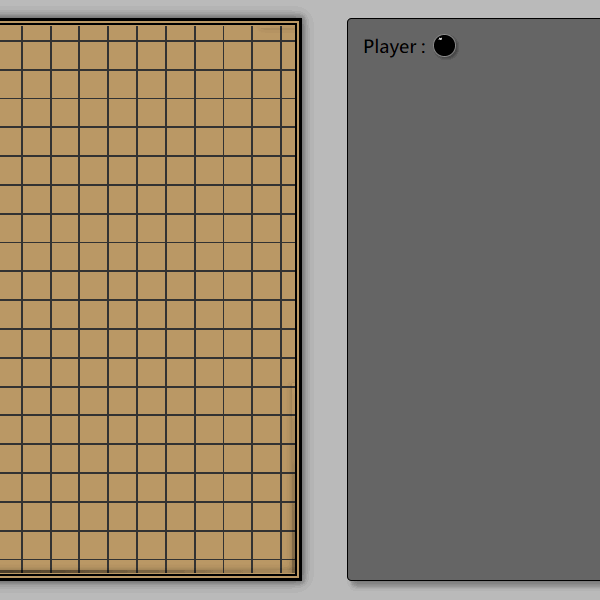The image size is (600, 600).
Task: Place stone second from right, second row from top
Action: coord(252,70)
